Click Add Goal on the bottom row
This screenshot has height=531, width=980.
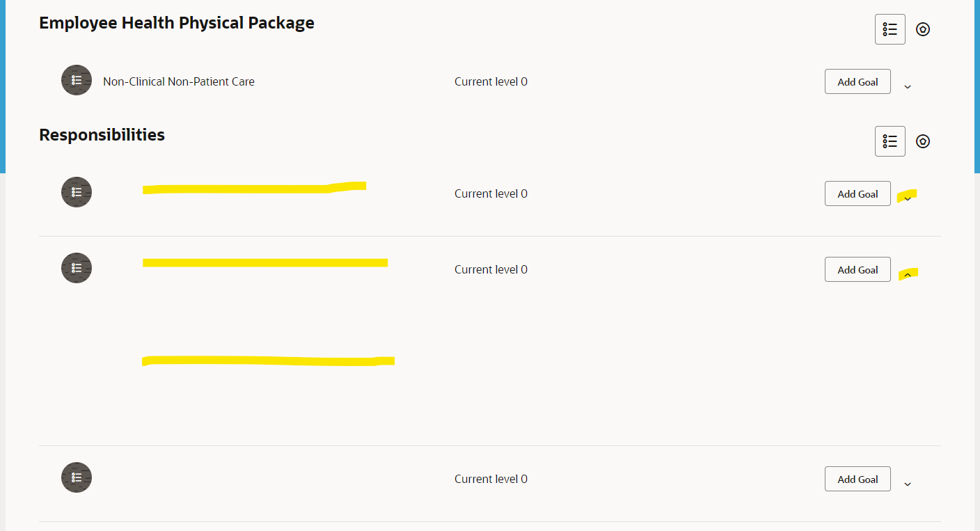click(x=857, y=479)
